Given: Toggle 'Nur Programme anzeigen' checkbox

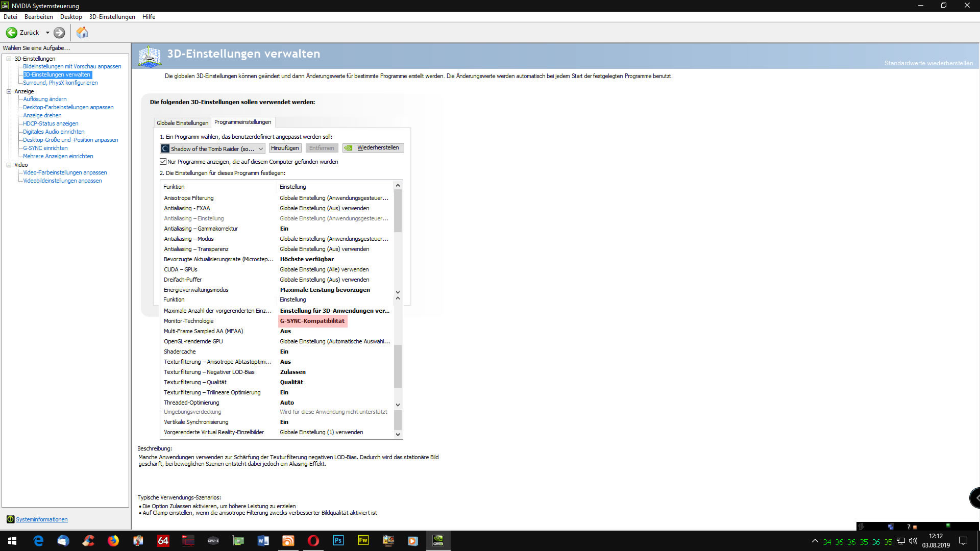Looking at the screenshot, I should click(x=163, y=162).
